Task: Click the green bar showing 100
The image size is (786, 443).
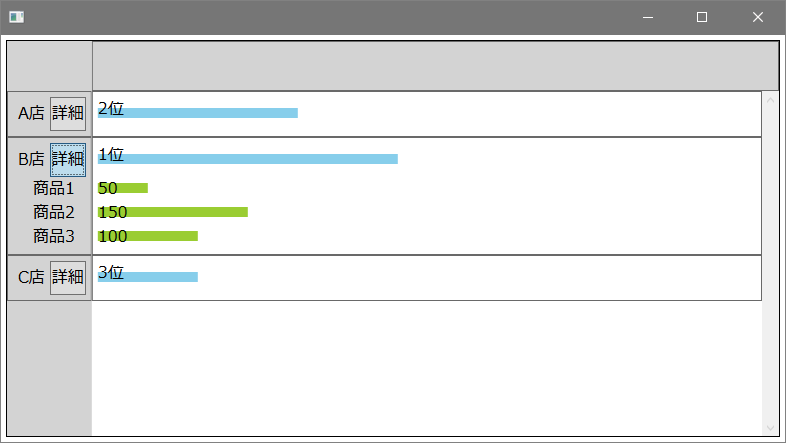Action: pos(148,236)
